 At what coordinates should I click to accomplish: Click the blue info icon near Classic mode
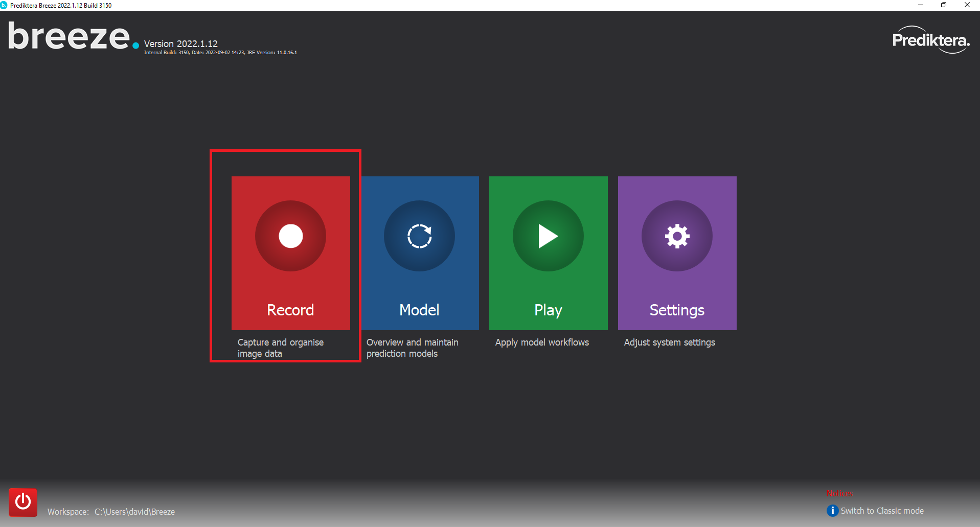[832, 511]
